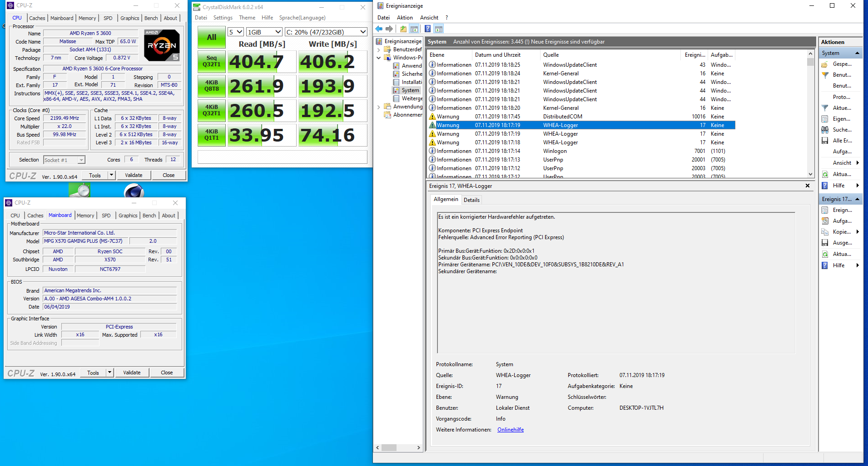This screenshot has height=466, width=868.
Task: Open the 'Gespe...' saved log action
Action: click(x=842, y=64)
